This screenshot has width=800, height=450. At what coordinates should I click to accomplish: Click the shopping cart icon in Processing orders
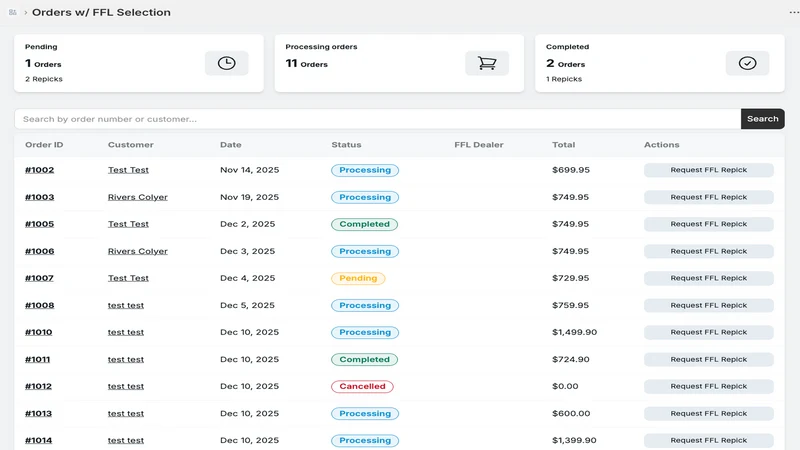(x=487, y=63)
